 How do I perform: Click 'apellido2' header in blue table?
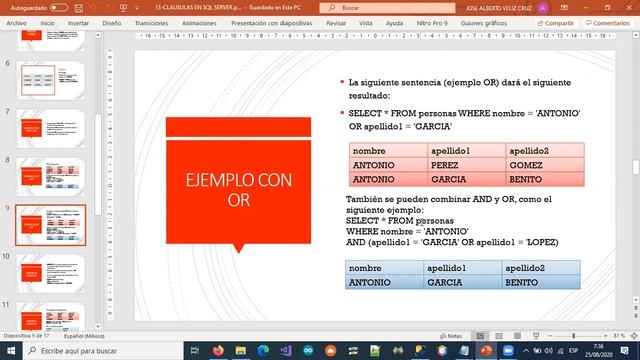[541, 268]
